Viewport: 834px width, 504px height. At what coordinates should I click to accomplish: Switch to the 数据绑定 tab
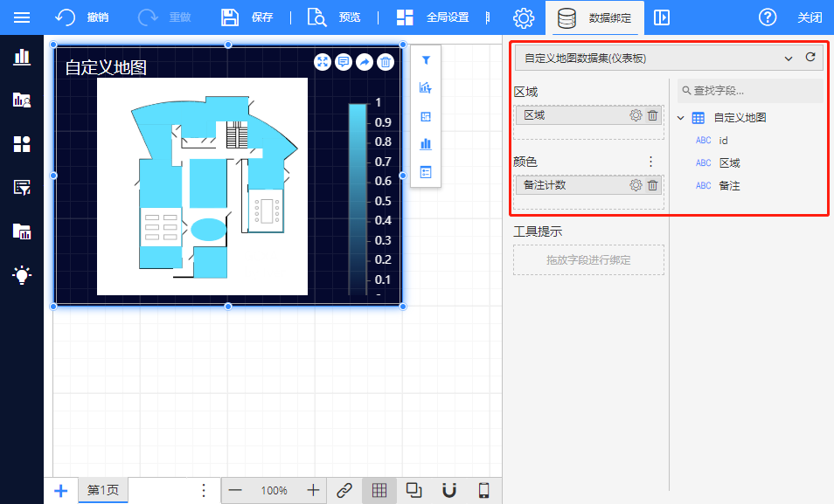point(594,17)
